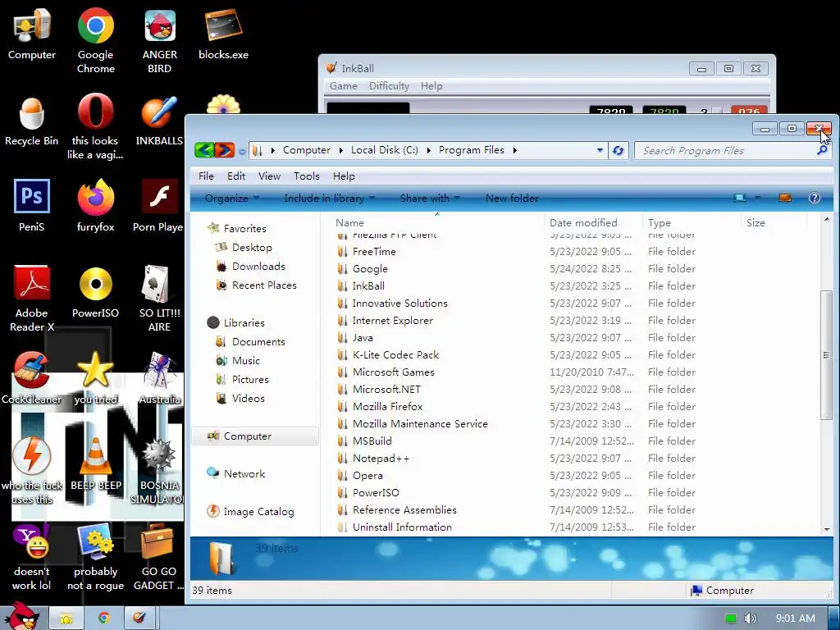Click the volume speaker tray icon

coord(751,619)
